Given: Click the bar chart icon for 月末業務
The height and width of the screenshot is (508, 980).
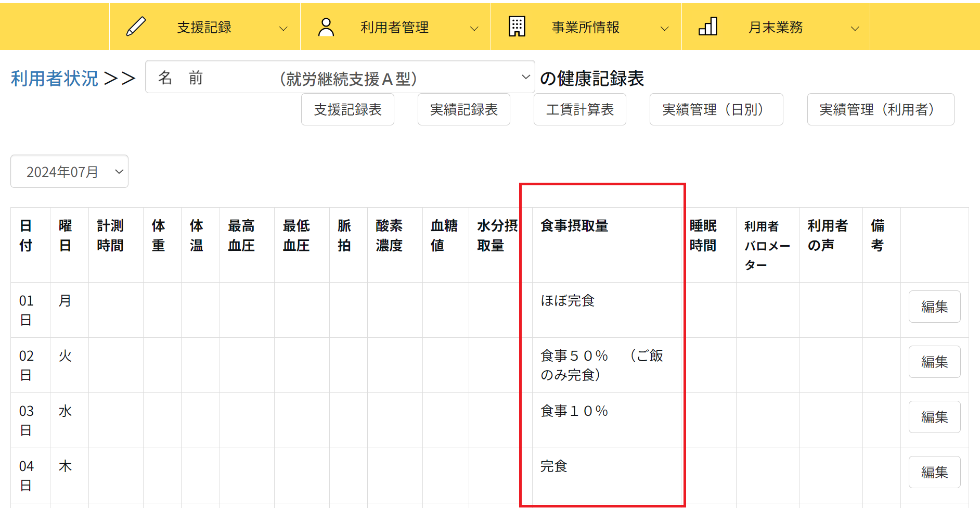Looking at the screenshot, I should (707, 27).
